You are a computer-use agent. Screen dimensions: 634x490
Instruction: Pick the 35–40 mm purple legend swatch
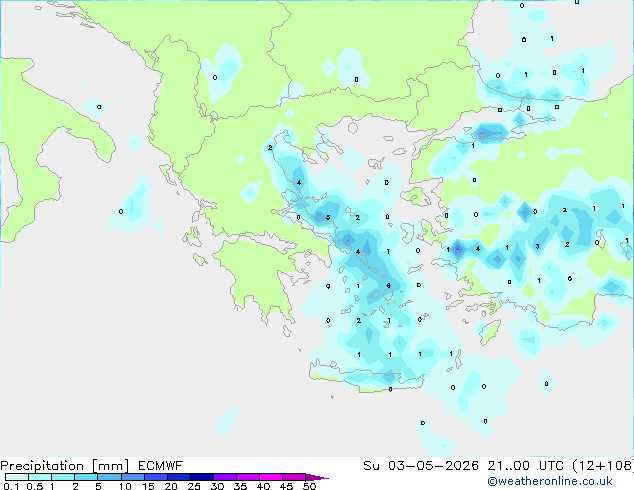[x=248, y=477]
